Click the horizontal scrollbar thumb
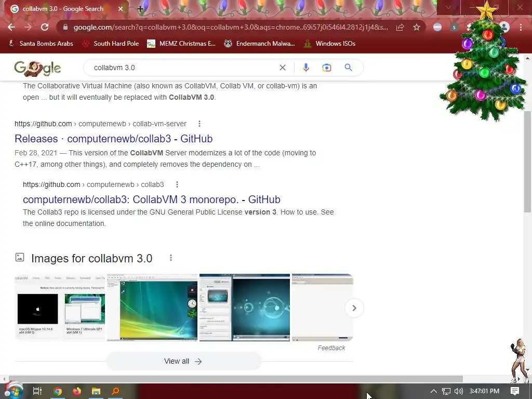Screen dimensions: 532x399 pyautogui.click(x=235, y=379)
